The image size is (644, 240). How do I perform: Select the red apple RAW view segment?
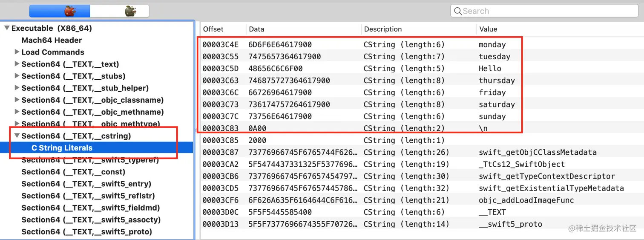point(60,11)
